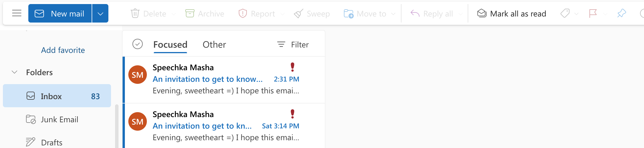Switch to the Focused tab
644x148 pixels.
point(170,45)
